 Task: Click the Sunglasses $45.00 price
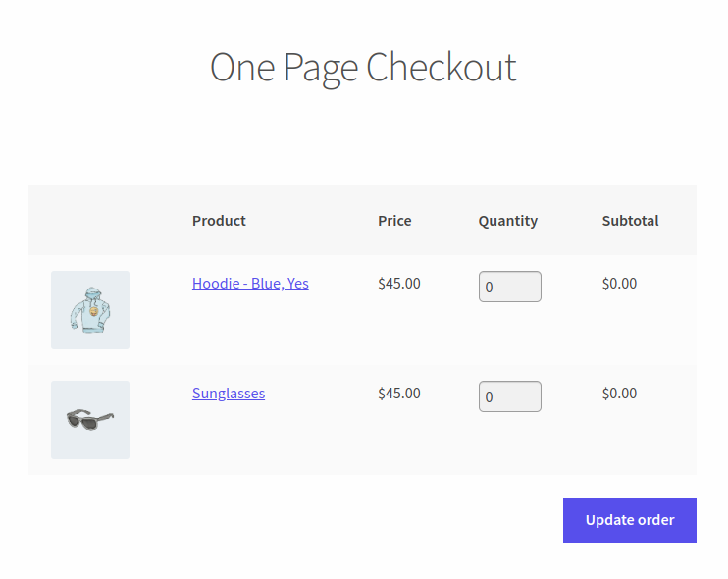coord(398,394)
